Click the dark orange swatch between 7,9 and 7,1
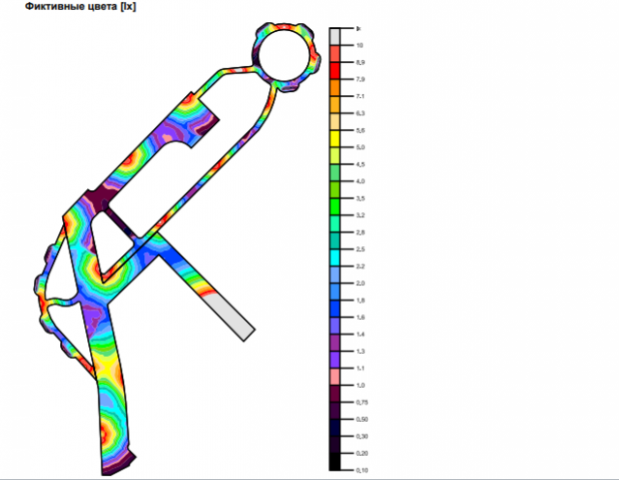Image resolution: width=619 pixels, height=480 pixels. 334,88
